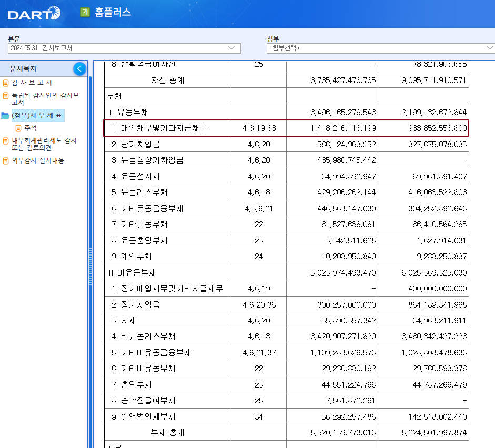Click the document icon beside 내부회계관리제도 감사
The width and height of the screenshot is (495, 448).
pos(6,141)
